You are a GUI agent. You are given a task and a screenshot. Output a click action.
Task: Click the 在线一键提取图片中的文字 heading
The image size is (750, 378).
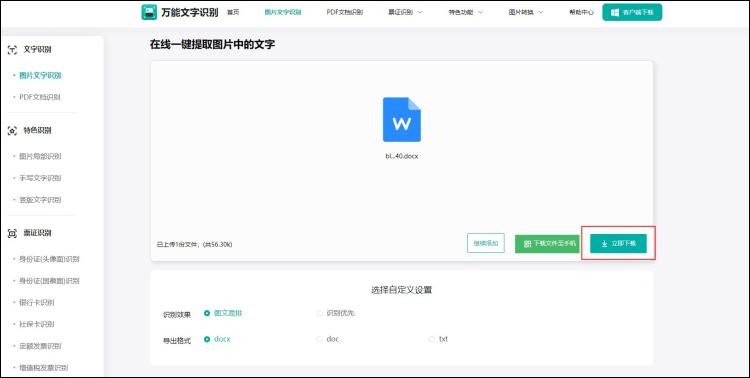pos(212,44)
